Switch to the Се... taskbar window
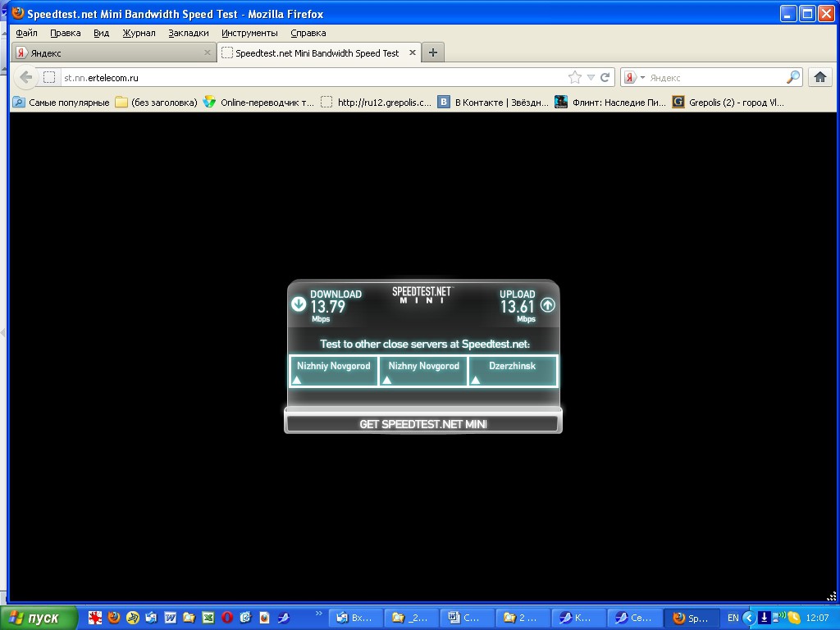Viewport: 840px width, 630px height. pos(634,618)
